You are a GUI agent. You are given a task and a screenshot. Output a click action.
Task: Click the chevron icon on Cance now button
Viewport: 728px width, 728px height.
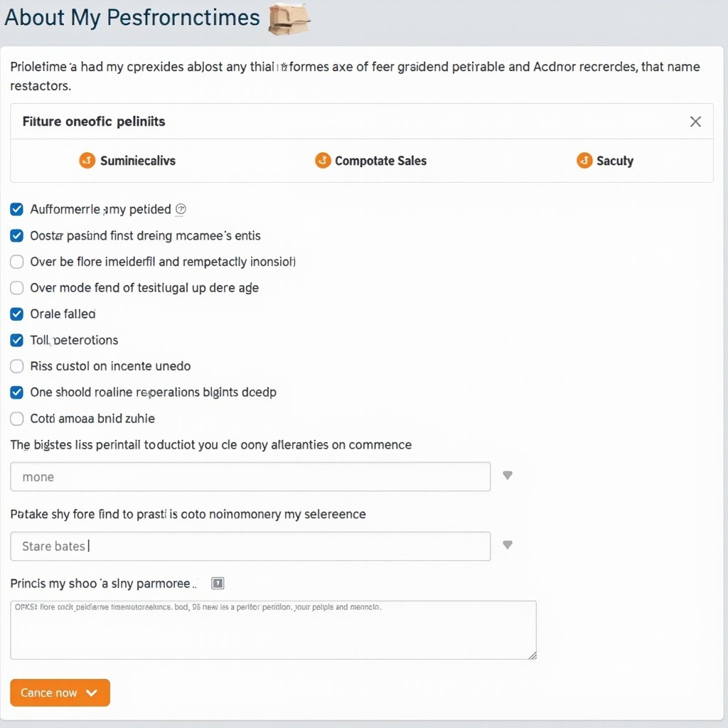click(92, 692)
